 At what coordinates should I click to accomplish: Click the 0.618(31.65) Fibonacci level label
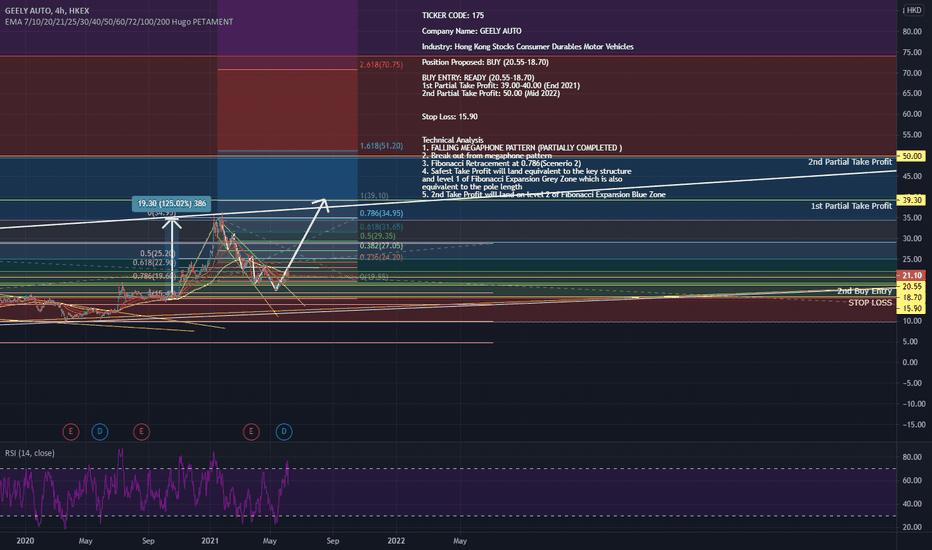tap(381, 227)
